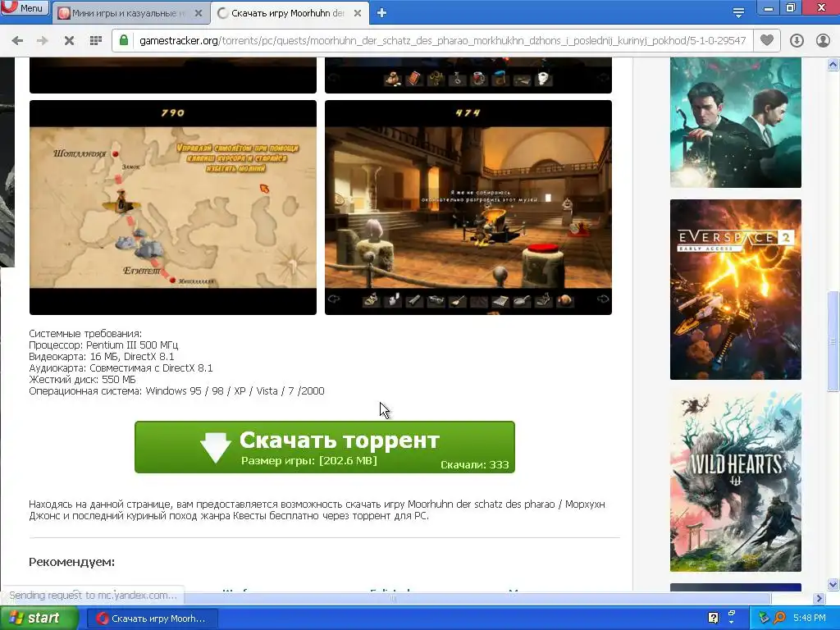Open a new tab with plus button

381,13
